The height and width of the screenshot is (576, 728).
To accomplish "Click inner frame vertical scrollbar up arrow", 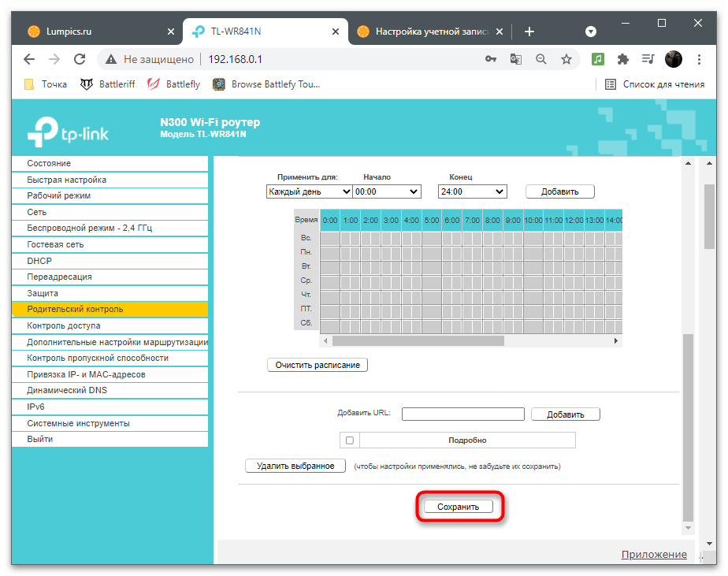I will tap(688, 164).
